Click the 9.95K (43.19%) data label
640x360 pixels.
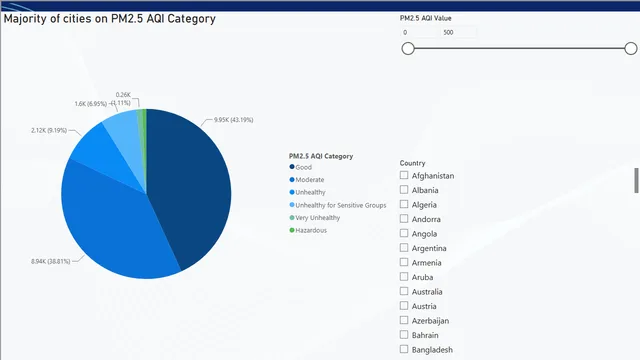point(233,120)
